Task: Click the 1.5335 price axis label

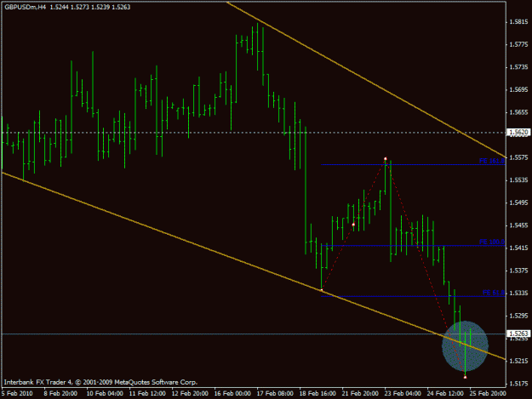Action: pyautogui.click(x=518, y=293)
